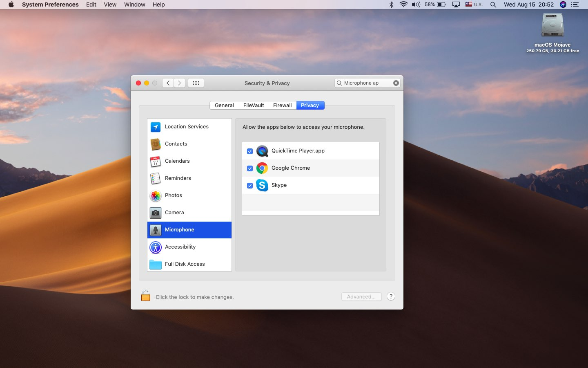Clear the search field text
Image resolution: width=588 pixels, height=368 pixels.
[x=396, y=83]
